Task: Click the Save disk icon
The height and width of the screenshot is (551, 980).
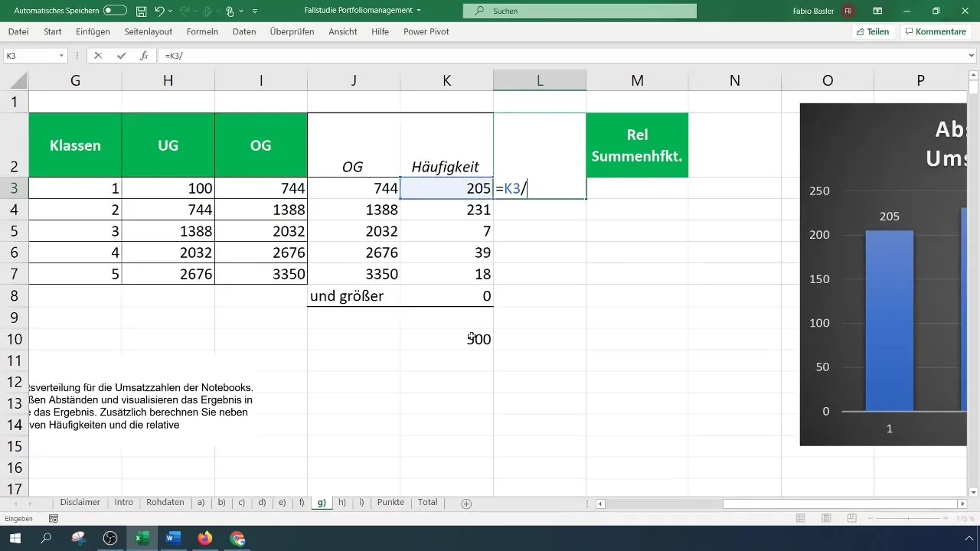Action: [141, 11]
